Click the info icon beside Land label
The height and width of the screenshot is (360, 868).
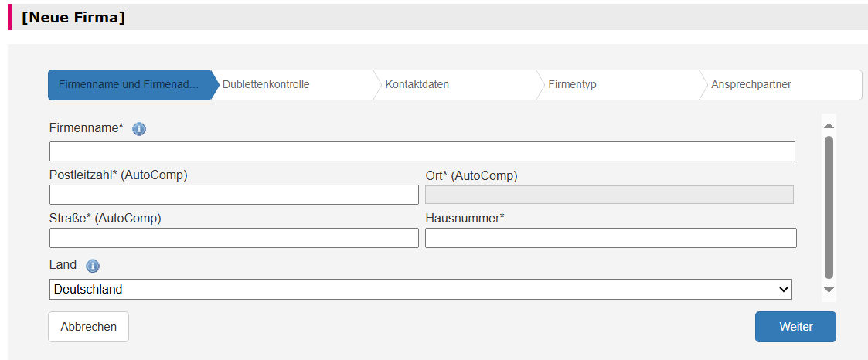point(93,267)
